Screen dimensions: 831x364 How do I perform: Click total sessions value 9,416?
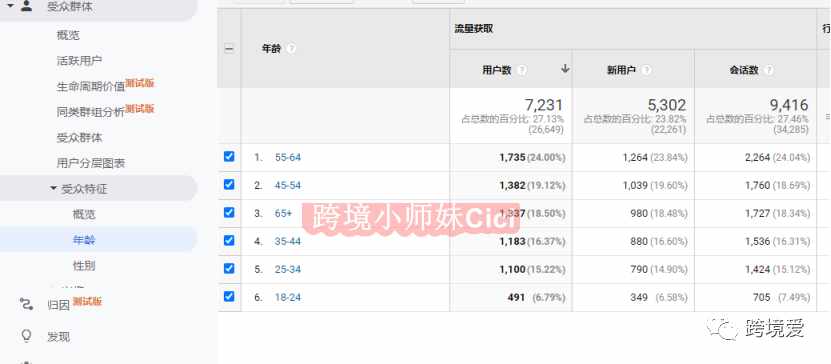click(789, 105)
